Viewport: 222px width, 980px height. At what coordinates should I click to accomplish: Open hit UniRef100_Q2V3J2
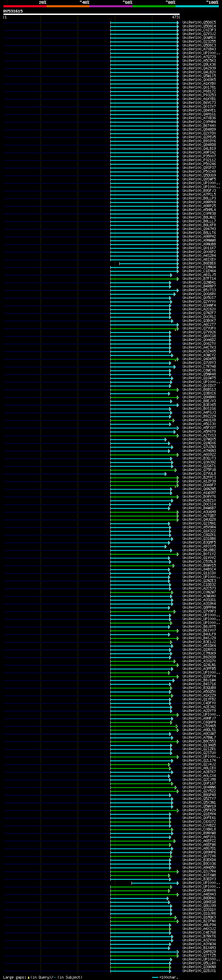(x=199, y=34)
